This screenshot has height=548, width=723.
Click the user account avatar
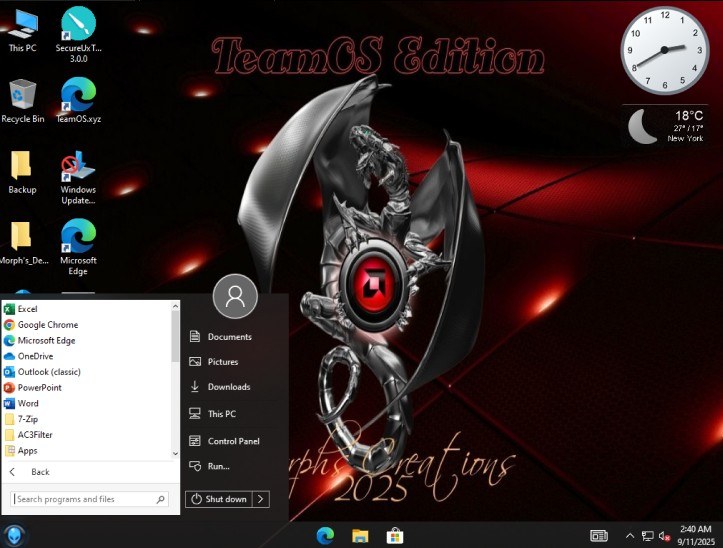click(x=235, y=296)
